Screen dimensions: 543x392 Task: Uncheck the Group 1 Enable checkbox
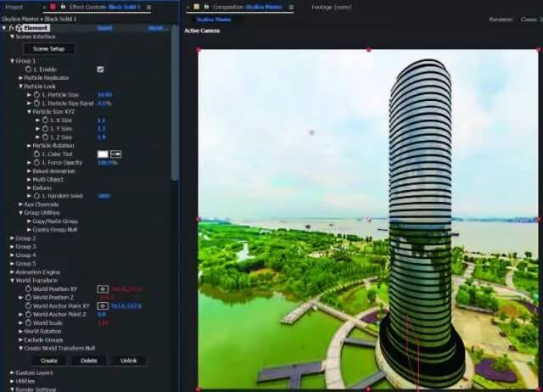100,69
